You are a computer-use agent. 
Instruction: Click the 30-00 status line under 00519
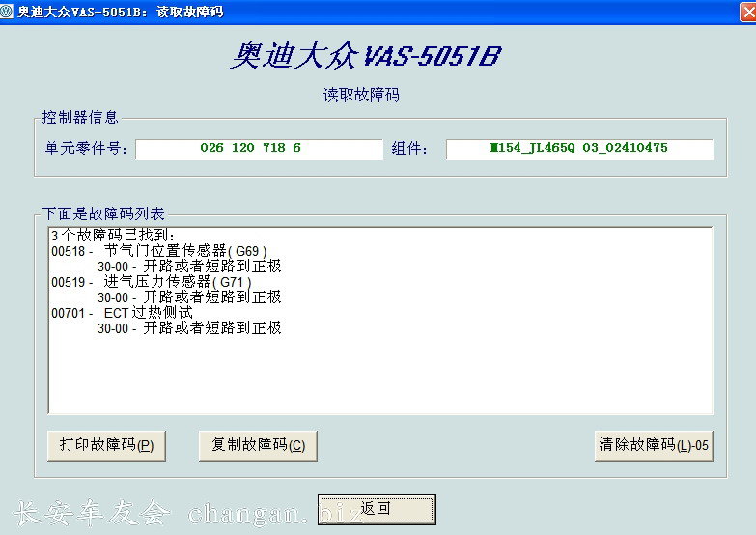pyautogui.click(x=189, y=297)
